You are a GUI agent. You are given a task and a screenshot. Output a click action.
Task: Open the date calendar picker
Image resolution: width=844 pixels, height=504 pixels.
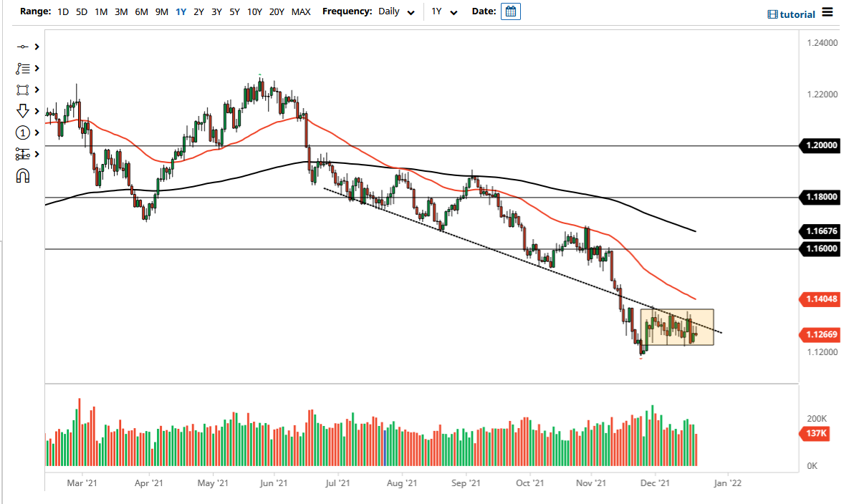[511, 11]
